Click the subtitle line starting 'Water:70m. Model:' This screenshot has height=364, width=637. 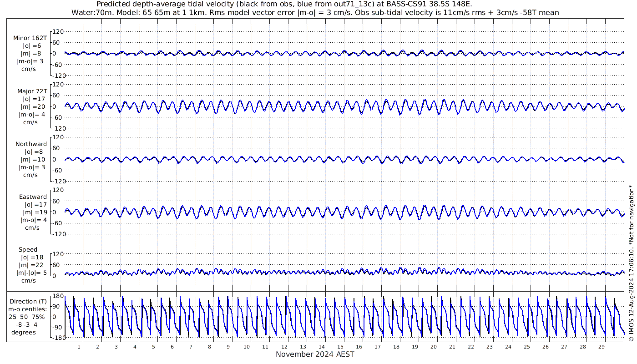[315, 13]
